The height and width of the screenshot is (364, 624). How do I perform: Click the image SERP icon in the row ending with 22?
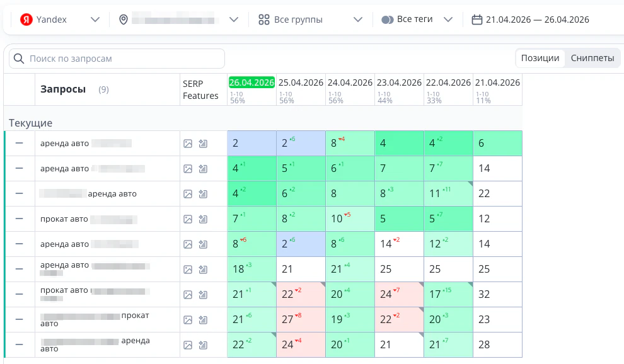pos(188,194)
